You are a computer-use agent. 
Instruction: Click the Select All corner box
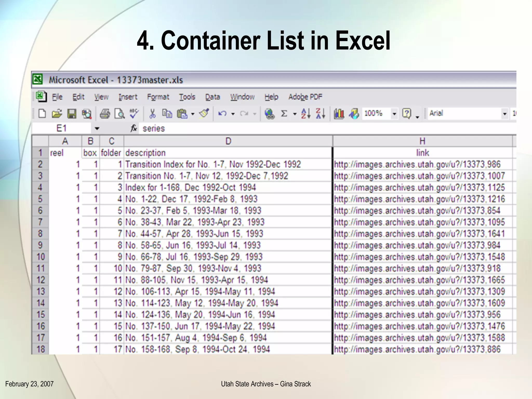coord(40,141)
